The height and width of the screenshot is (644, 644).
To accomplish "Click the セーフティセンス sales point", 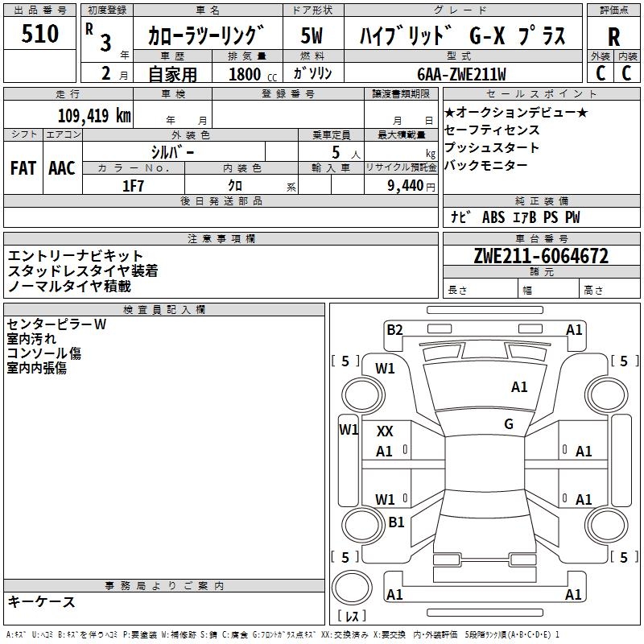I will click(492, 130).
